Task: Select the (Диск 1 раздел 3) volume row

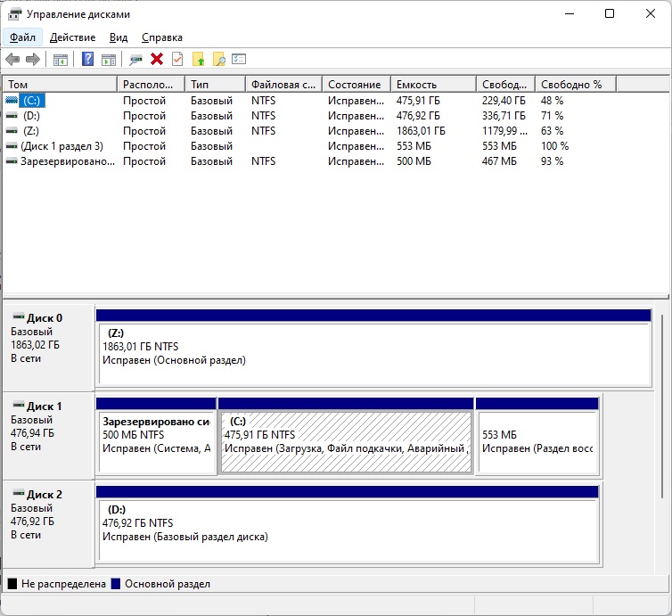Action: [x=61, y=146]
